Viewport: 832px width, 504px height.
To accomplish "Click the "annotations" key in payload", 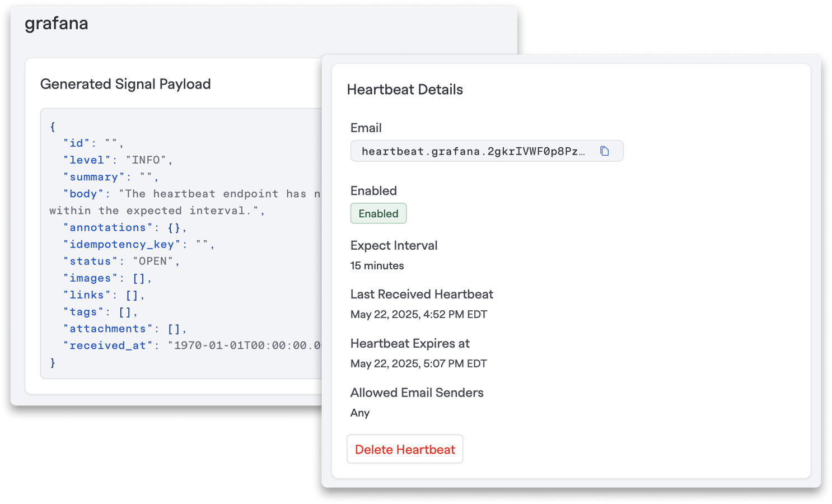I will 107,228.
